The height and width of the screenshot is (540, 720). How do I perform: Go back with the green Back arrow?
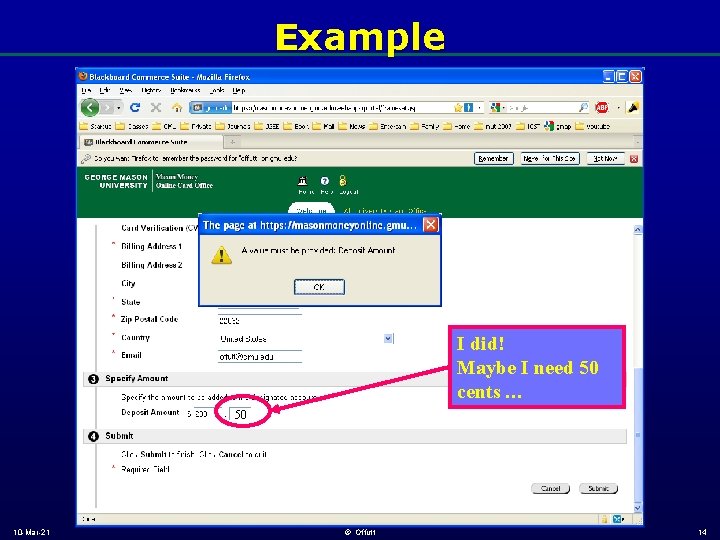coord(90,107)
